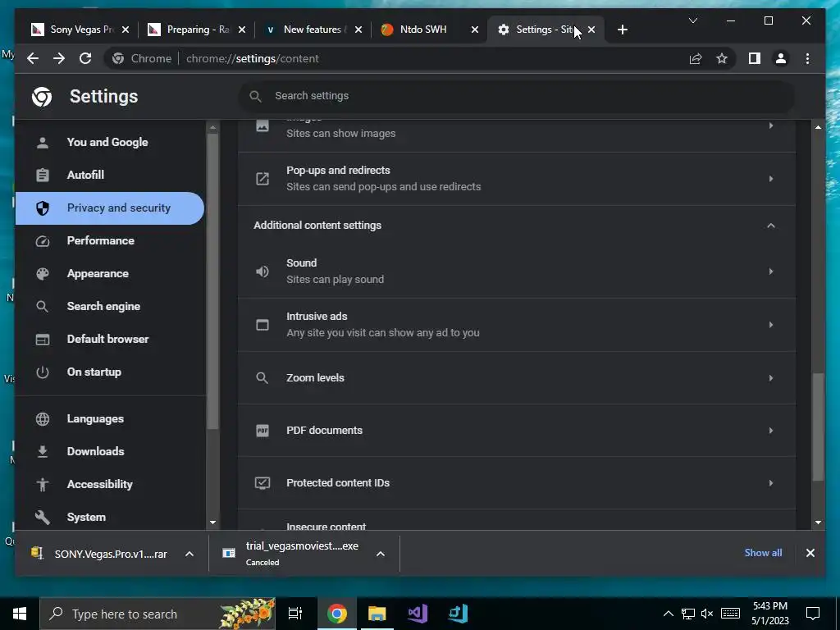
Task: Click the browser forward arrow
Action: 59,58
